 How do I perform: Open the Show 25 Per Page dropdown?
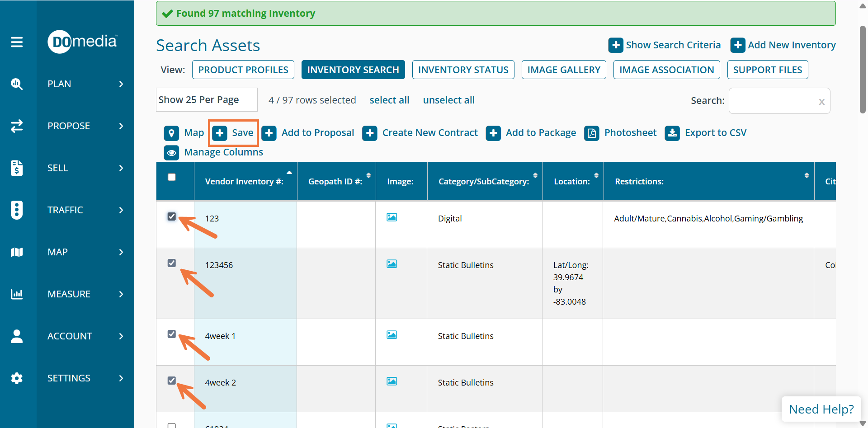[x=207, y=100]
